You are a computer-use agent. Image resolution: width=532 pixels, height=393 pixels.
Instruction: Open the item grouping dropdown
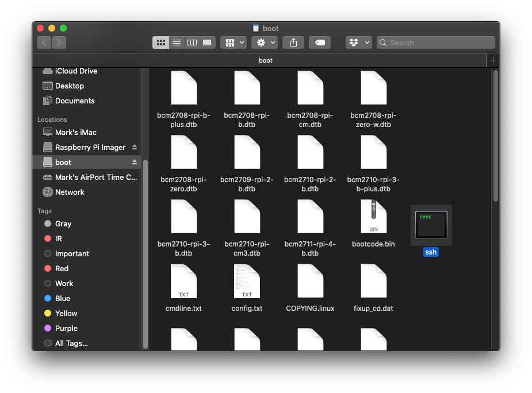pyautogui.click(x=233, y=42)
